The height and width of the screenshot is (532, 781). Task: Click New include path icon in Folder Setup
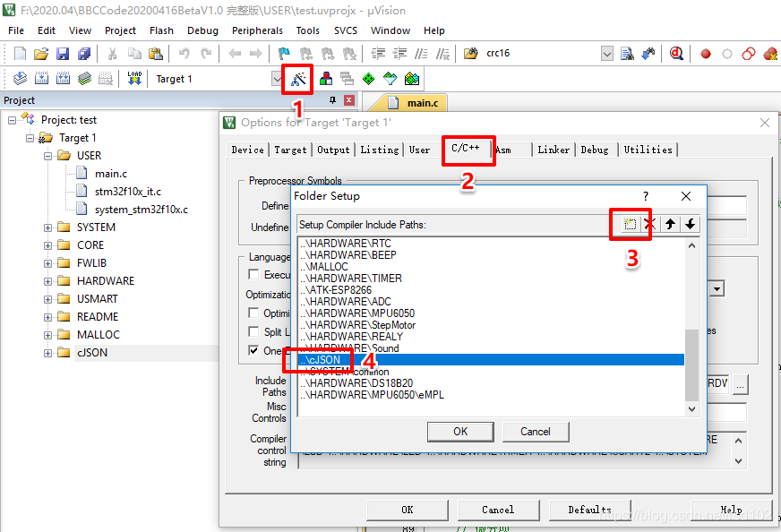point(630,224)
